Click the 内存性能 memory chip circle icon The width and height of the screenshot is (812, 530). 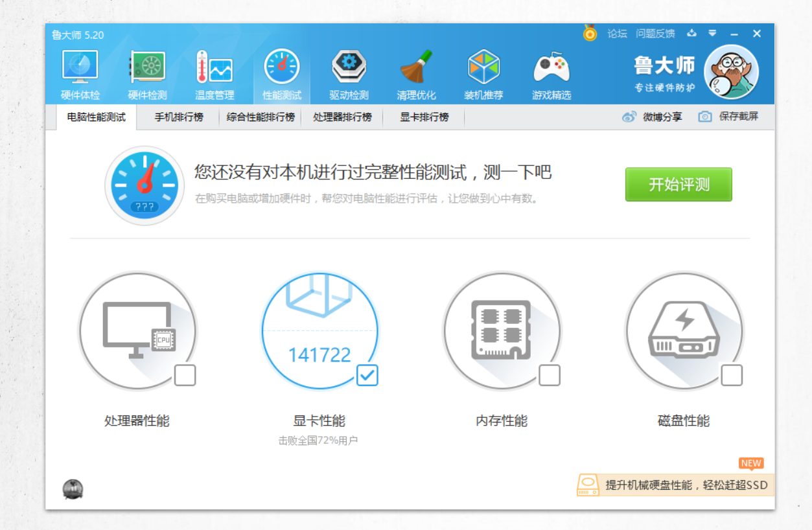(502, 330)
